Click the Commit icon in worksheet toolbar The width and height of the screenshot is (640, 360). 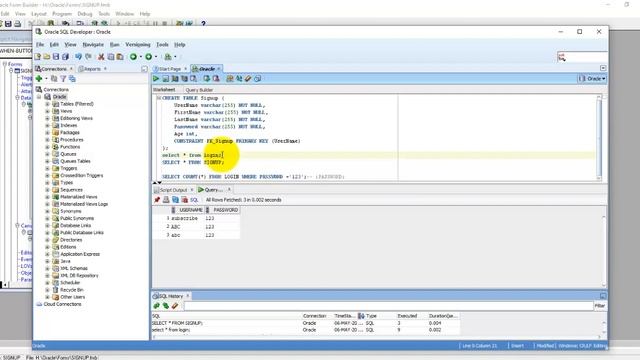click(207, 78)
